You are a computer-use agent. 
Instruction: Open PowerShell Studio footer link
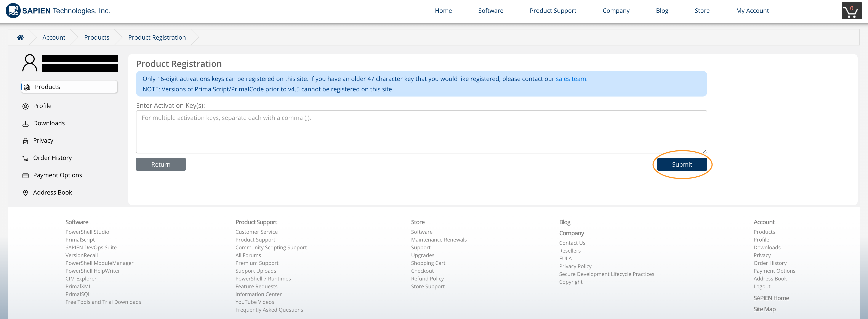click(87, 232)
